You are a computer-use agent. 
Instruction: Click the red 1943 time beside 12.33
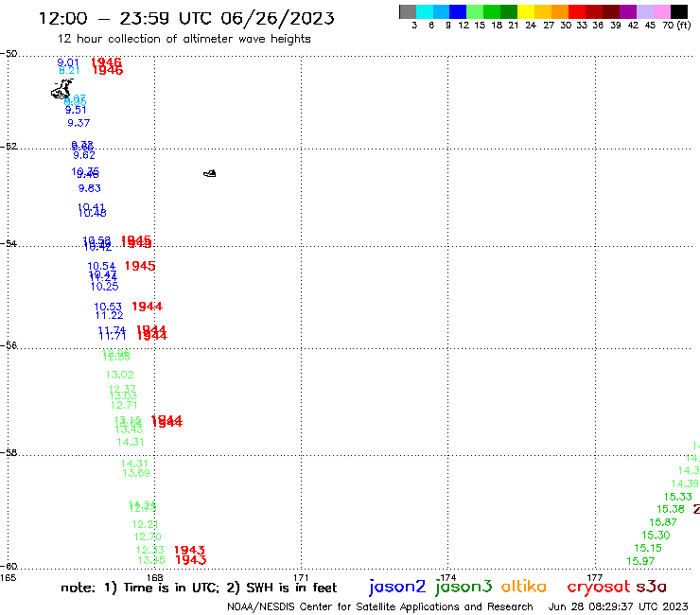point(190,550)
